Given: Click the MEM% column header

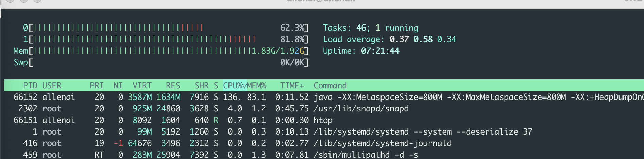Looking at the screenshot, I should click(257, 86).
